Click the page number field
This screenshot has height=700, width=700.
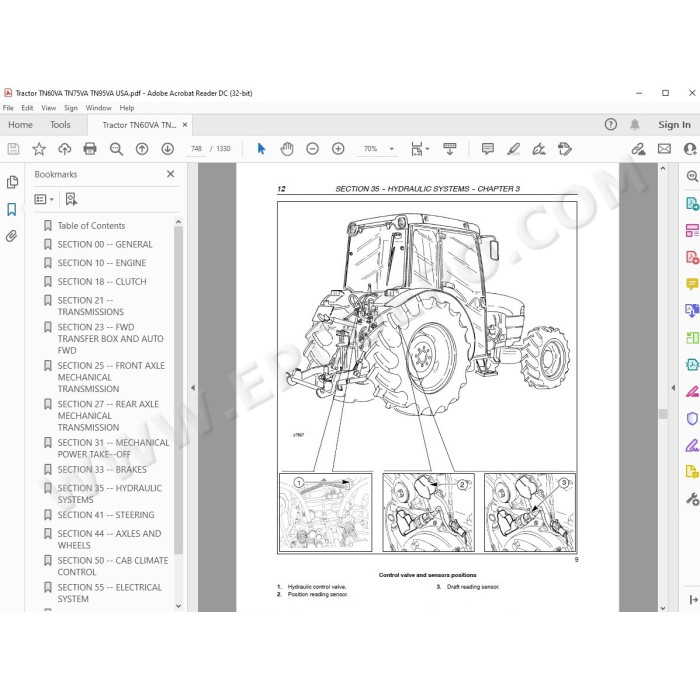[196, 149]
